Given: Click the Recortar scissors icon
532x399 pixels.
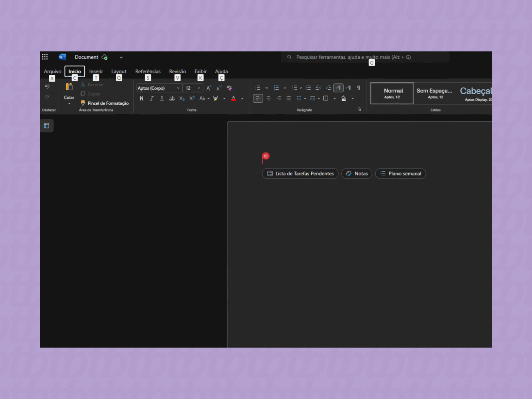Looking at the screenshot, I should pos(83,84).
